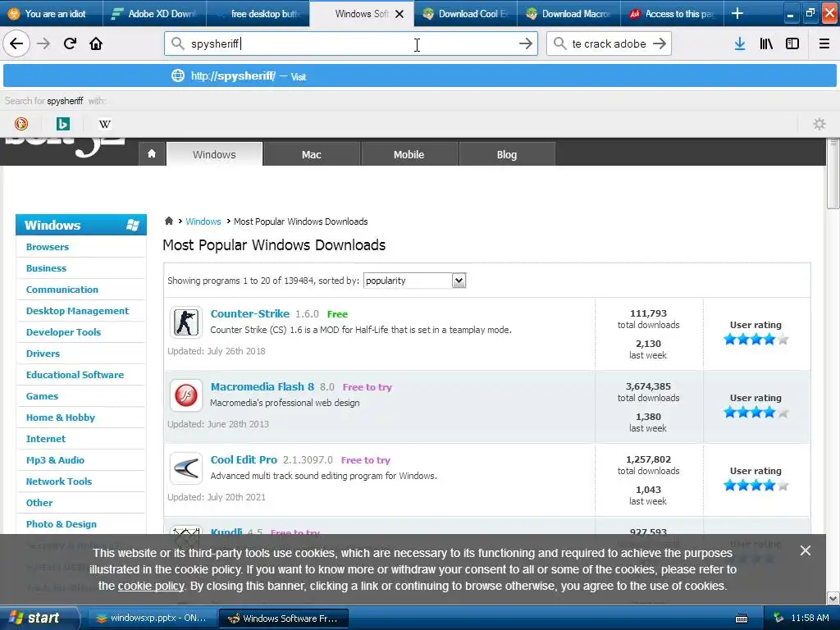The height and width of the screenshot is (630, 840).
Task: Submit the 'te crack adobe' search arrow
Action: (660, 43)
